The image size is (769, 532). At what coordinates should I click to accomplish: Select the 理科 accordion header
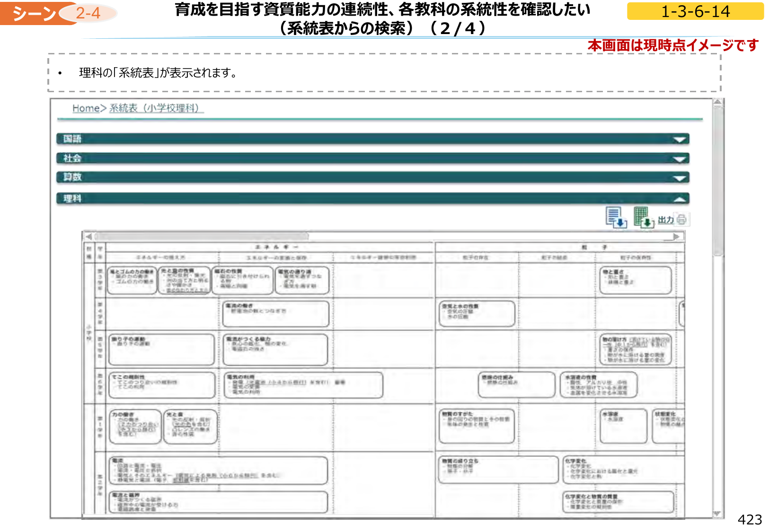pos(372,199)
